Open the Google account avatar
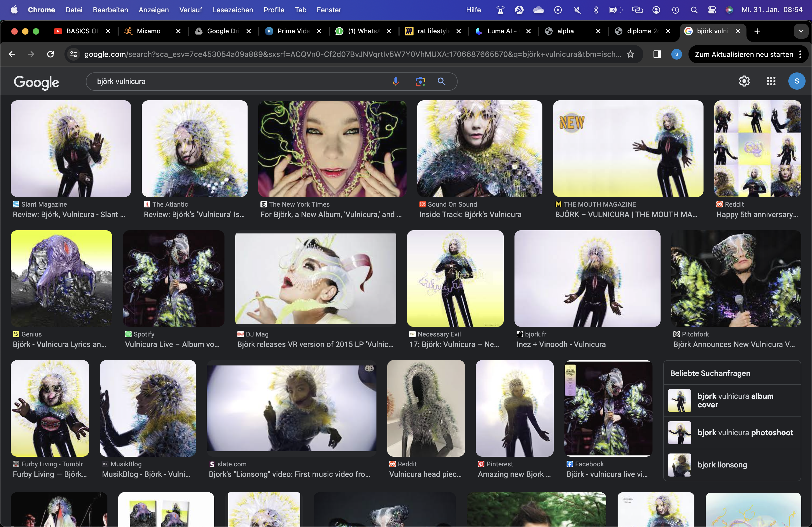 797,81
